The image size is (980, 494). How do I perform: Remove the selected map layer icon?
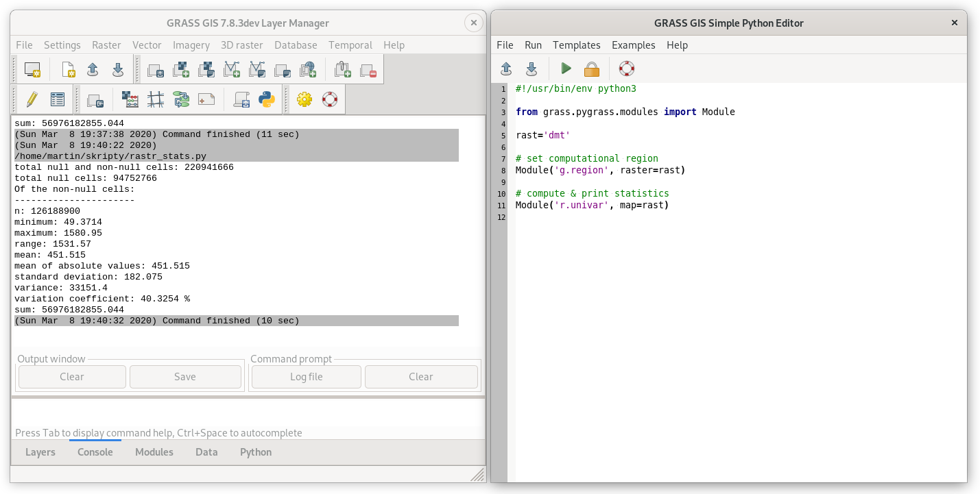tap(368, 70)
